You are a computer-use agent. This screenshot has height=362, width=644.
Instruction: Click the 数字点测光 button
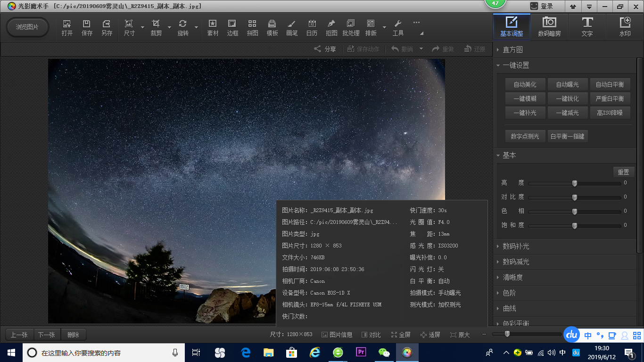click(x=525, y=136)
